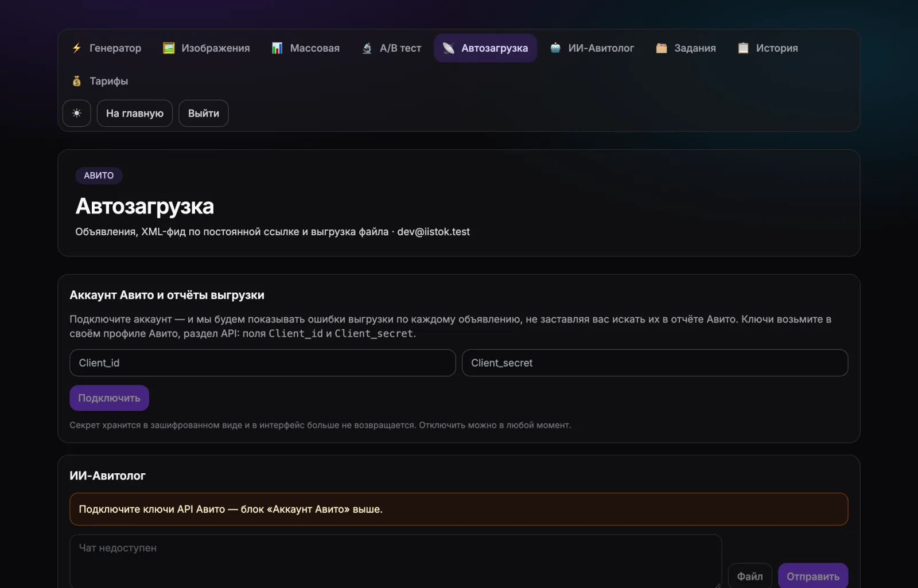Click the Отправить send button
The image size is (918, 588).
pyautogui.click(x=813, y=576)
